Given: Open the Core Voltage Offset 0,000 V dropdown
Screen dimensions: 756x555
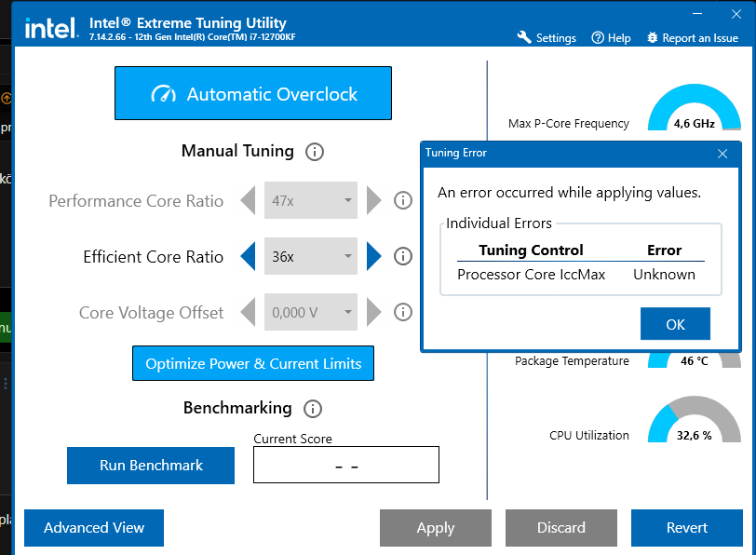Looking at the screenshot, I should [x=311, y=312].
